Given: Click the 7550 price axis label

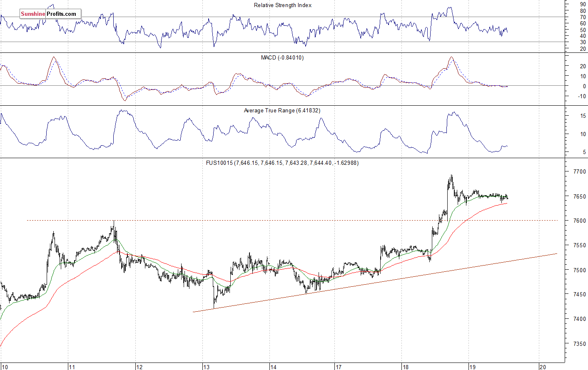Looking at the screenshot, I should [579, 246].
